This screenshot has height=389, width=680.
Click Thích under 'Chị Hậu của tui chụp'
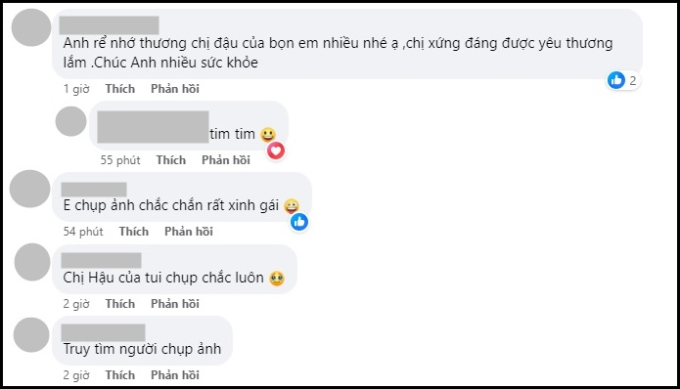pos(120,304)
